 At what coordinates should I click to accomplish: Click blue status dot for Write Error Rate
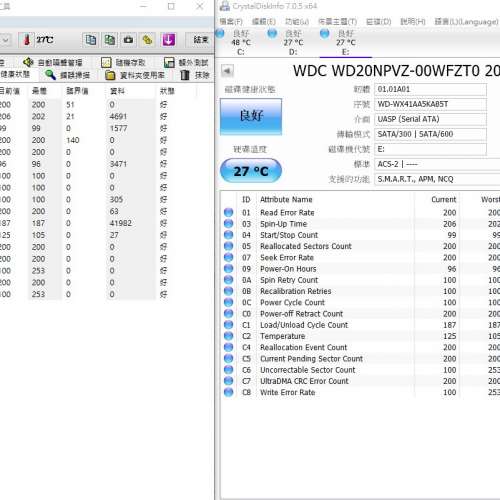click(x=229, y=392)
